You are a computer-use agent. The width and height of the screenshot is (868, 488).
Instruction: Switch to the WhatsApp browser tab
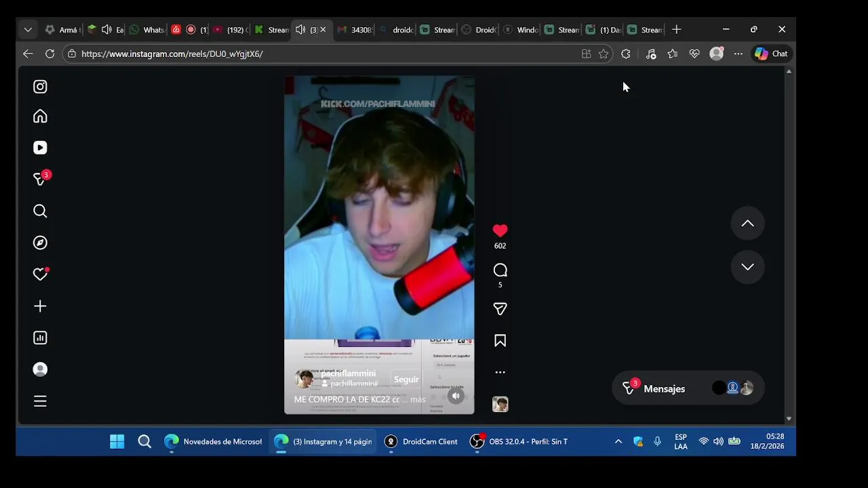146,30
